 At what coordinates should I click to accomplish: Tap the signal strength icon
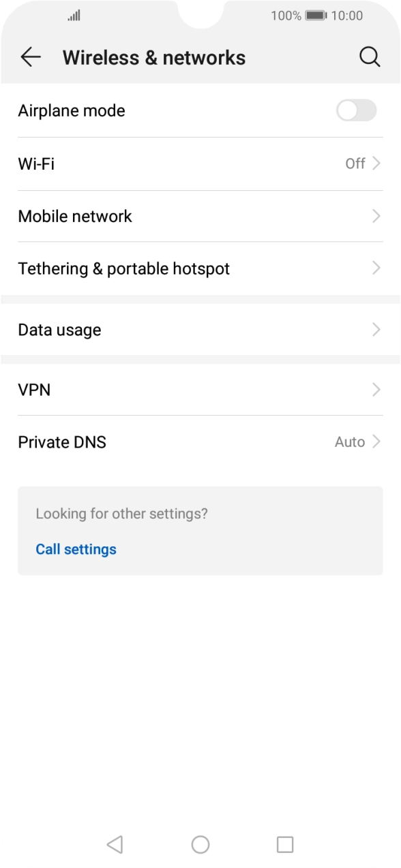74,15
